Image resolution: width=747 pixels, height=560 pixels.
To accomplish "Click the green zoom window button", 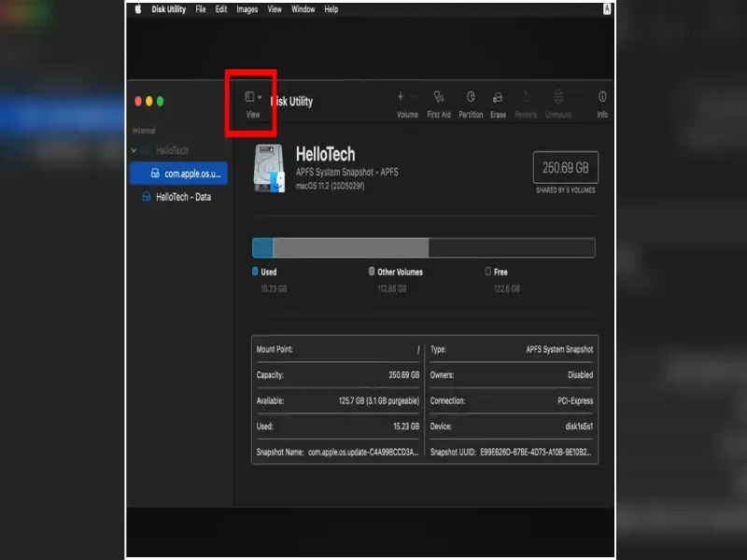I will pos(160,101).
